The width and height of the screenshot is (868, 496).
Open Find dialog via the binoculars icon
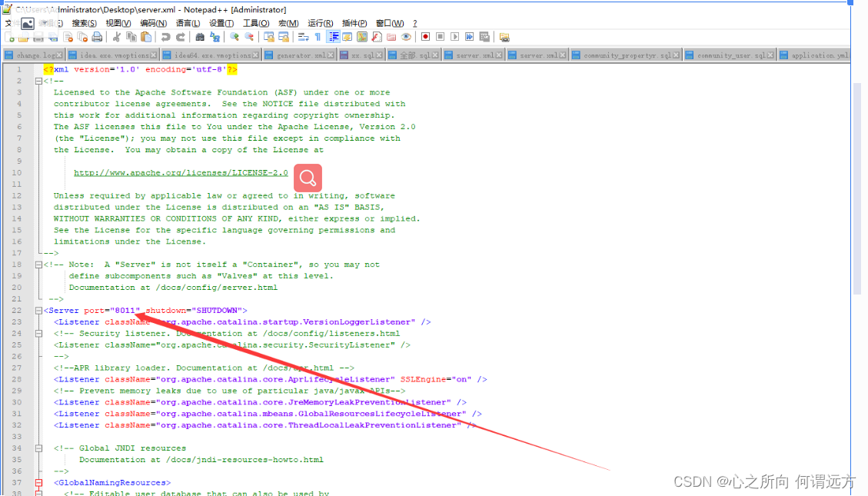click(200, 37)
